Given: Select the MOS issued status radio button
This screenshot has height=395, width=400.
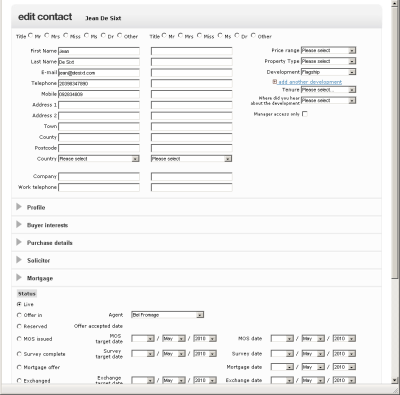Looking at the screenshot, I should tap(19, 339).
